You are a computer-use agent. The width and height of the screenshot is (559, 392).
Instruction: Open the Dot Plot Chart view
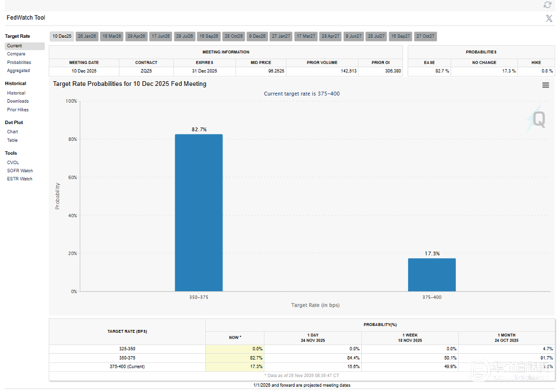point(13,132)
